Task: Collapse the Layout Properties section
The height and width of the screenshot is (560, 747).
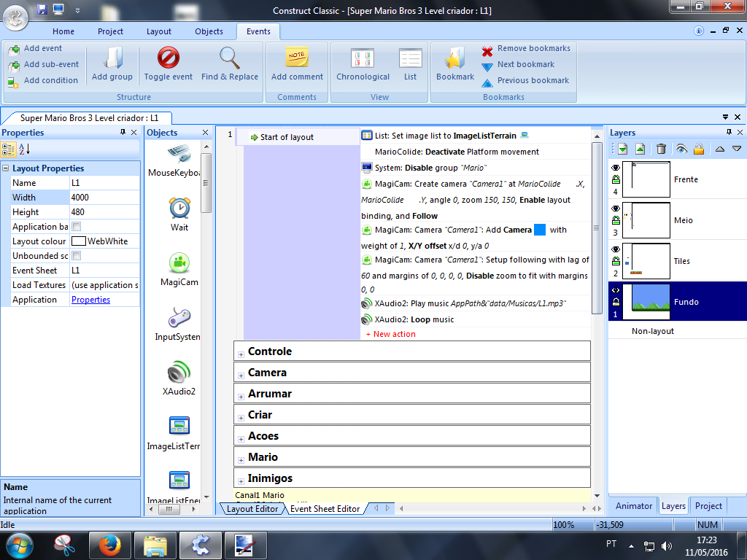Action: point(6,168)
